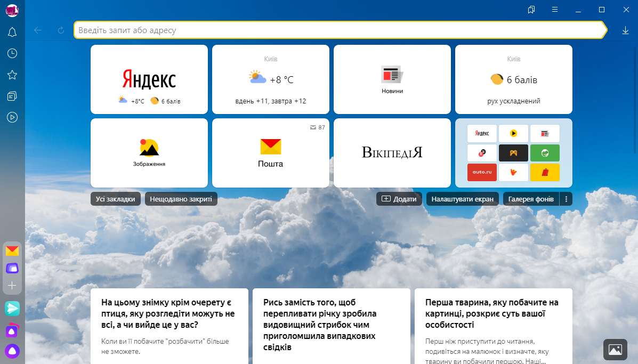
Task: Click Налаштувати екран button
Action: (463, 199)
